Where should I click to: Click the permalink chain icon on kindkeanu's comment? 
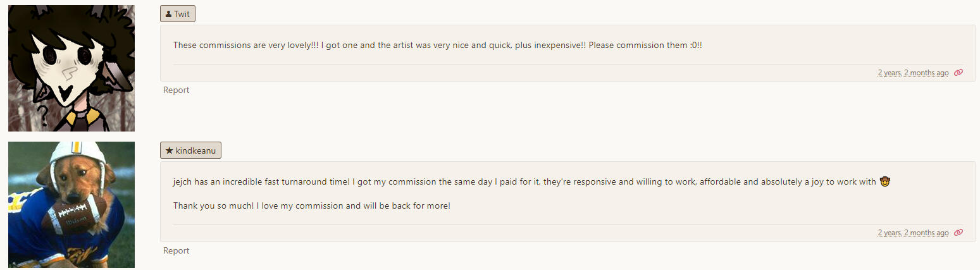(958, 233)
